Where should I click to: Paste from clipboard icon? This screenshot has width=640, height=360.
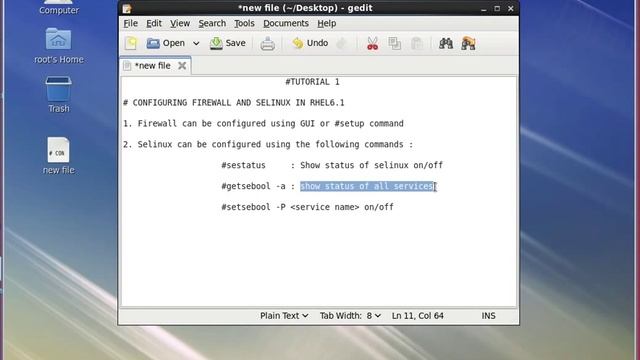pos(417,43)
